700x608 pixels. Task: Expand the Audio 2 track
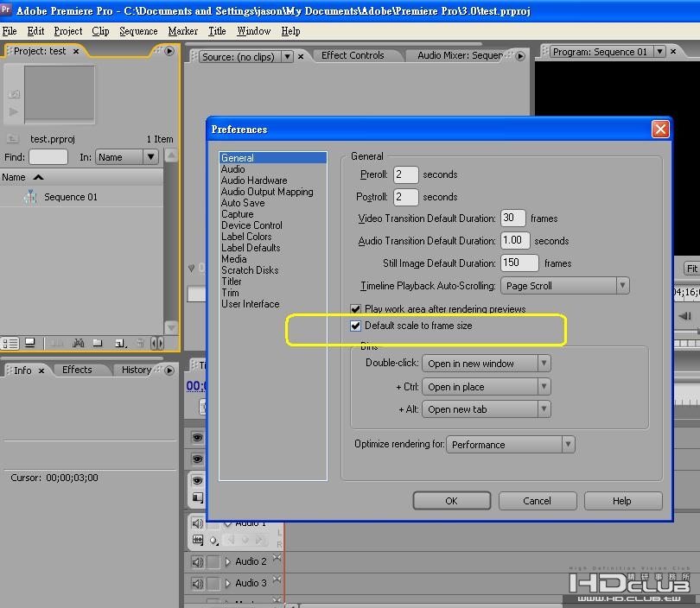227,561
